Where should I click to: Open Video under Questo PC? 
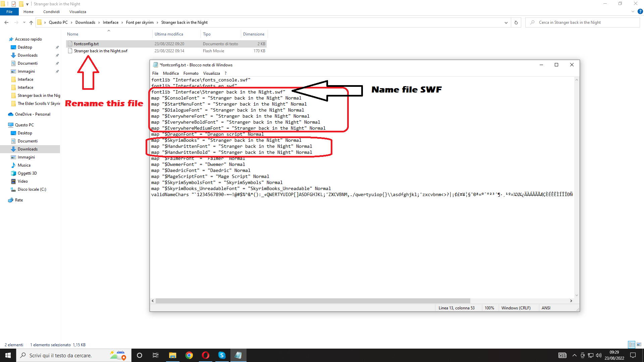(x=22, y=181)
